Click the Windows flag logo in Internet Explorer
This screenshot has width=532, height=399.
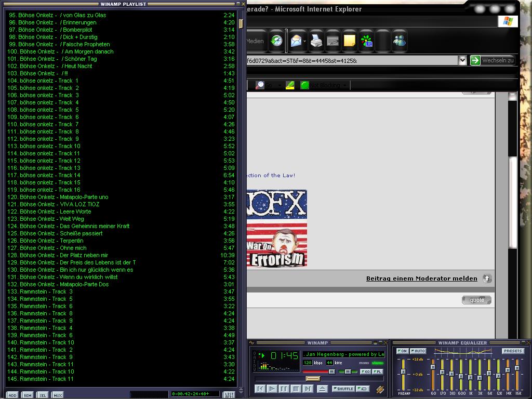point(508,21)
